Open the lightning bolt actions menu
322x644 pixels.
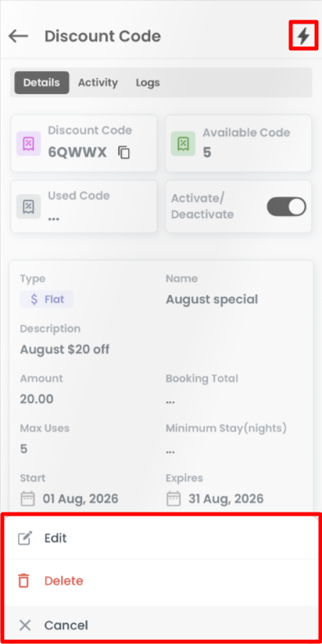coord(303,36)
